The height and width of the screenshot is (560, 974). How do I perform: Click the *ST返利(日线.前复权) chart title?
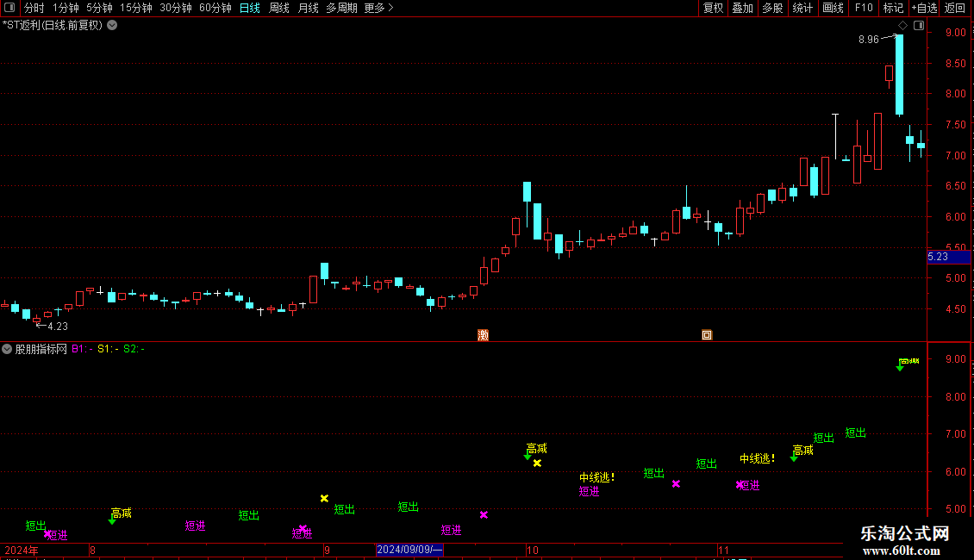click(x=53, y=26)
